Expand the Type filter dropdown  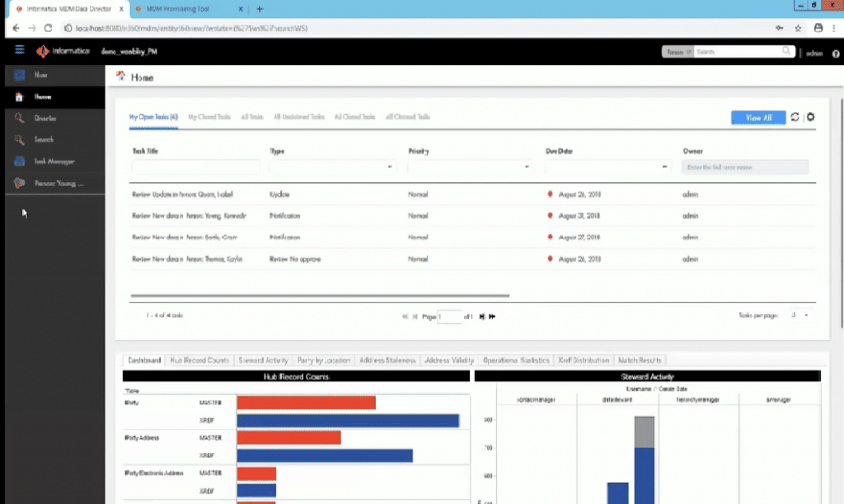tap(389, 166)
